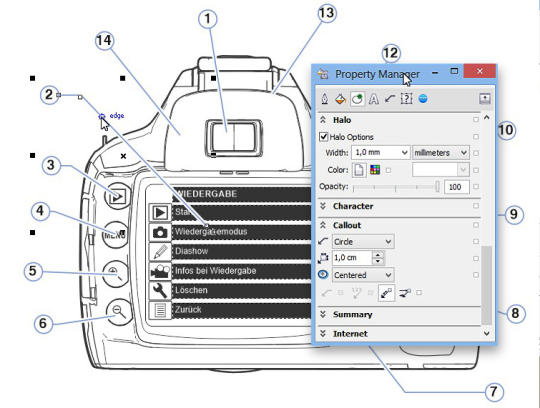Click the 1,0 cm callout size field

[x=352, y=258]
